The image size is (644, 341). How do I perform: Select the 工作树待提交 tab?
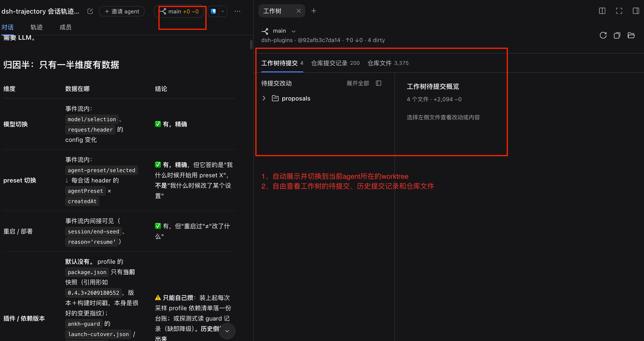tap(282, 63)
